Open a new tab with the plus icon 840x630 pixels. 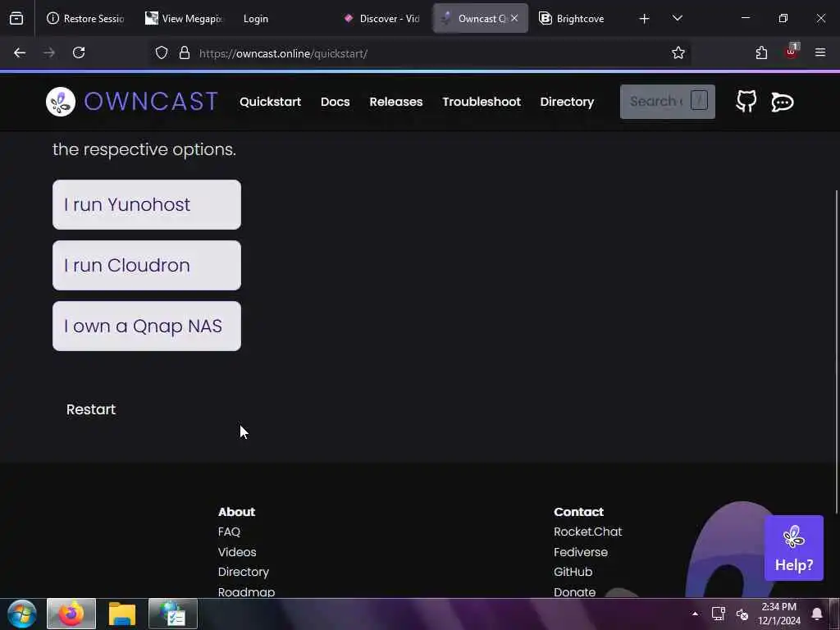[x=645, y=19]
